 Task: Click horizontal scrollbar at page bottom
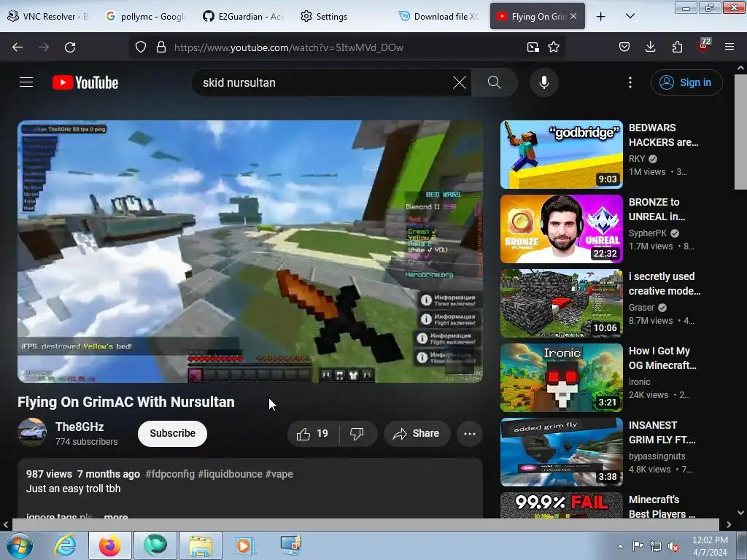(365, 525)
